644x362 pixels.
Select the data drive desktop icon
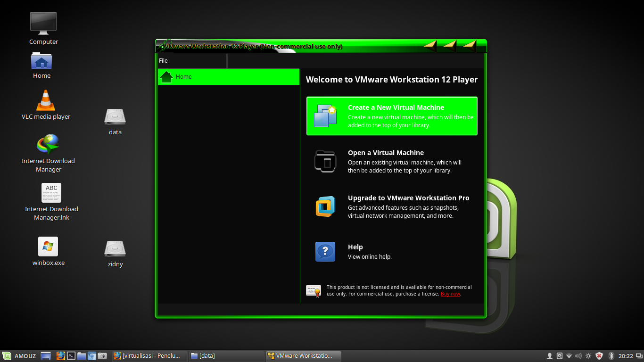pyautogui.click(x=115, y=122)
